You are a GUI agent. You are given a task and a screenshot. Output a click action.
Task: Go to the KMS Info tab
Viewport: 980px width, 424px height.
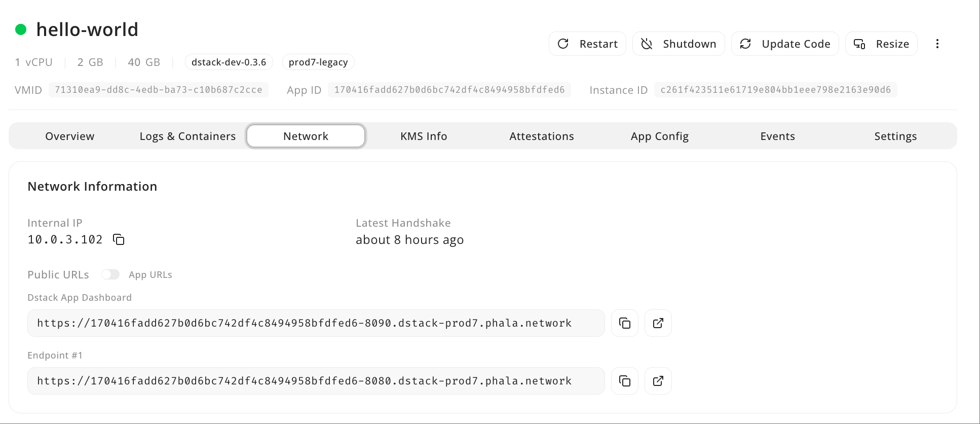424,136
